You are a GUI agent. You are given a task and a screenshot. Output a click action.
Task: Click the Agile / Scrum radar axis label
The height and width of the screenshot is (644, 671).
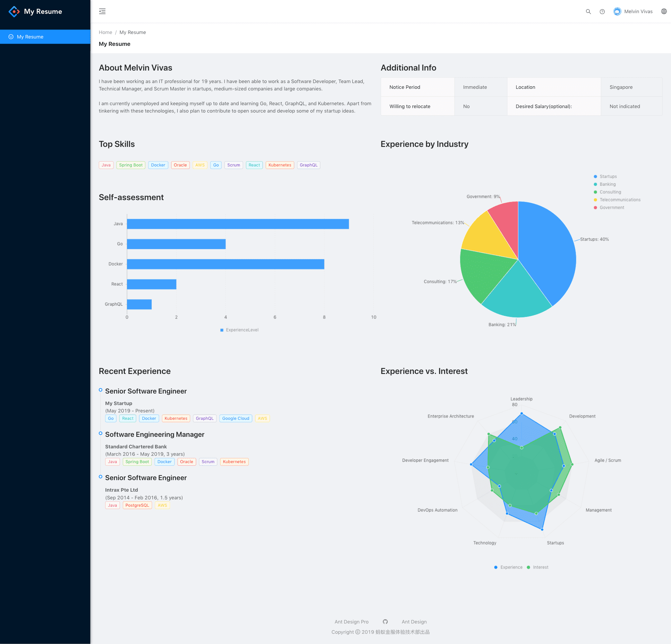point(608,460)
